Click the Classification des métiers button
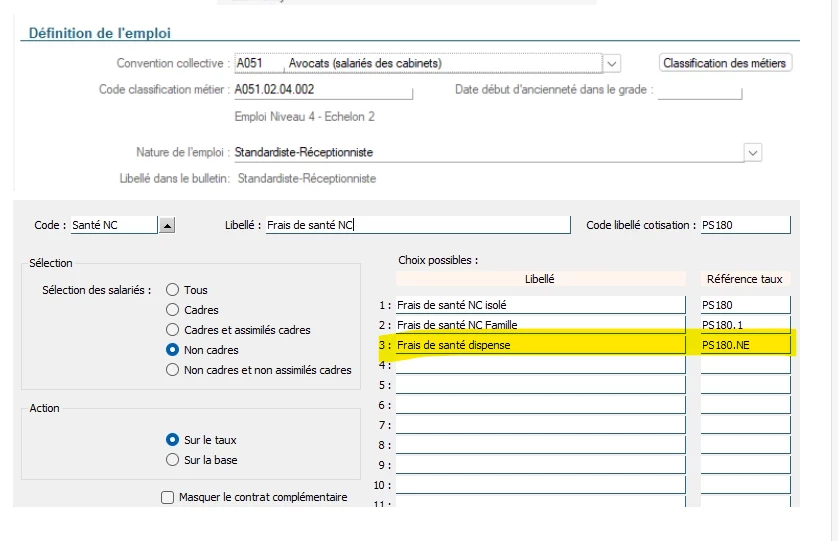 point(725,63)
